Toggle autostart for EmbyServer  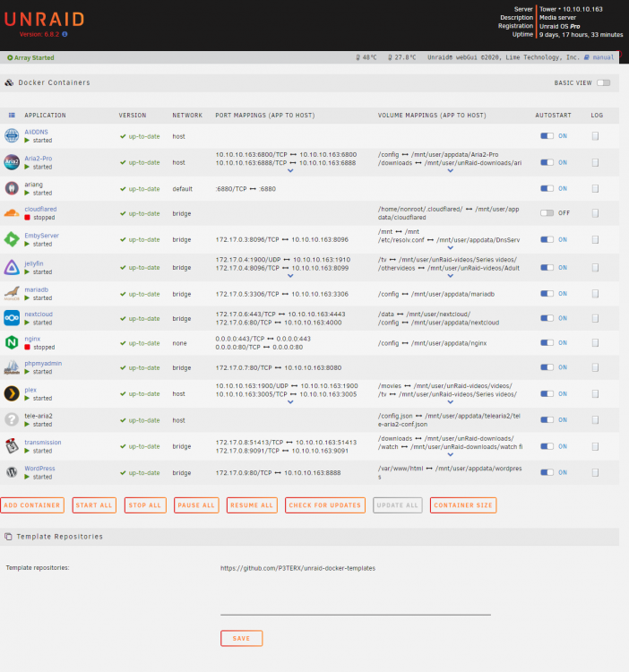pos(547,239)
